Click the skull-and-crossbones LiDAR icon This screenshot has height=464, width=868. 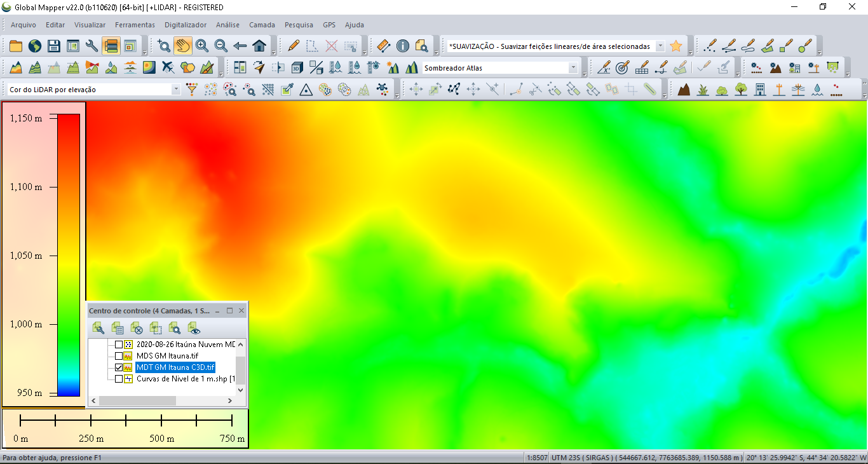click(382, 90)
